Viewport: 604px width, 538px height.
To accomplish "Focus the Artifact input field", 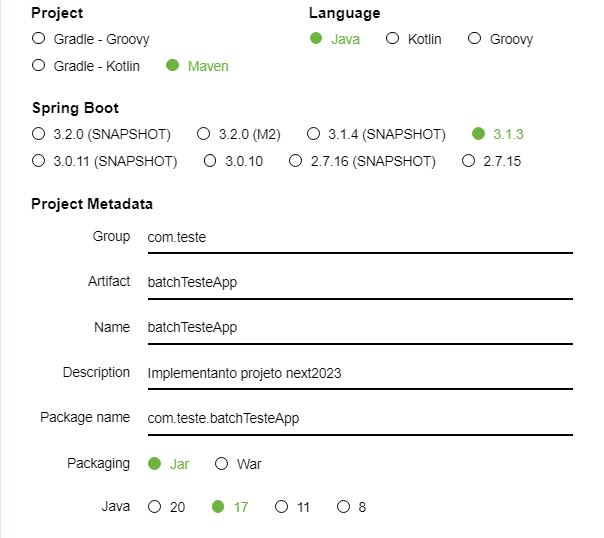I will click(x=358, y=282).
